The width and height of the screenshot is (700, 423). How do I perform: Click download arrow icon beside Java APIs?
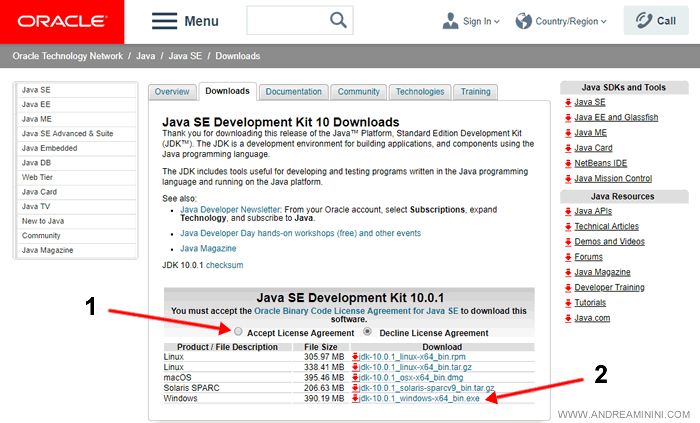click(568, 211)
